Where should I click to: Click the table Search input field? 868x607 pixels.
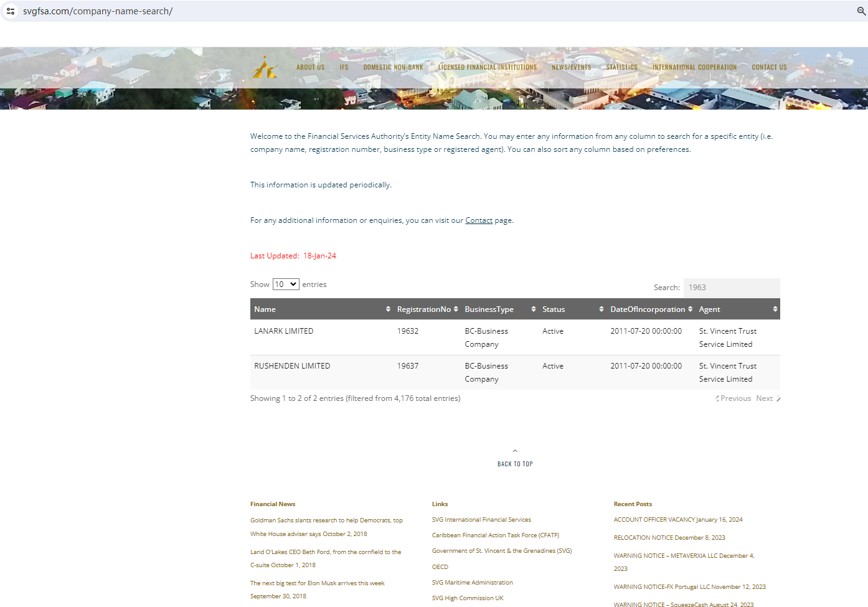(x=732, y=288)
